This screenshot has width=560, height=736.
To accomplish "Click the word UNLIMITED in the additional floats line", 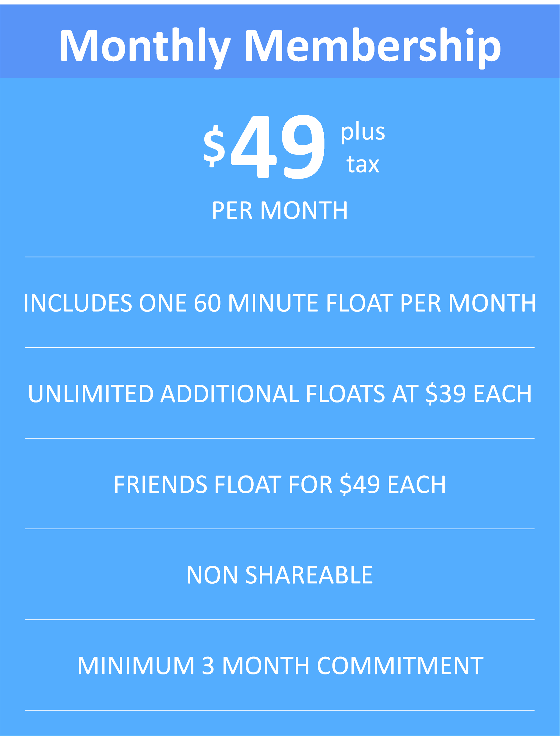I will (91, 394).
